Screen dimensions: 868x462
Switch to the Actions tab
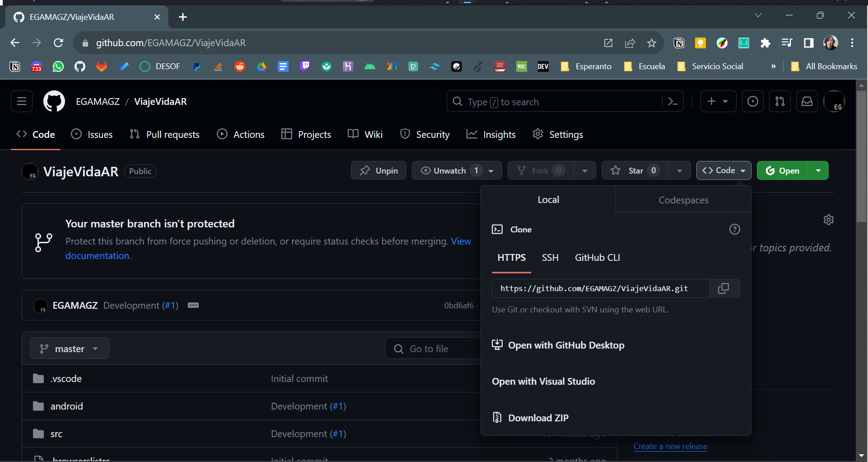pos(241,134)
